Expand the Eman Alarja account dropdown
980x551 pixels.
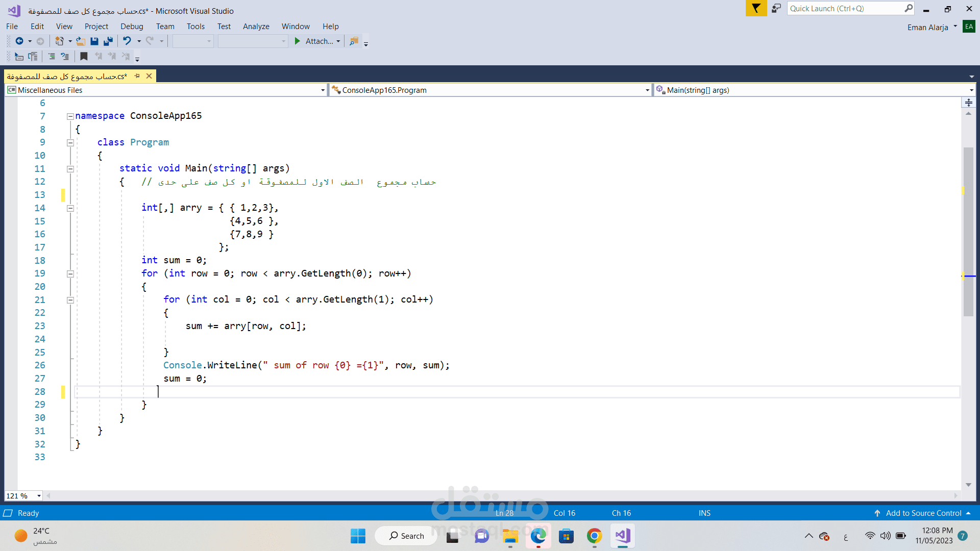[955, 27]
